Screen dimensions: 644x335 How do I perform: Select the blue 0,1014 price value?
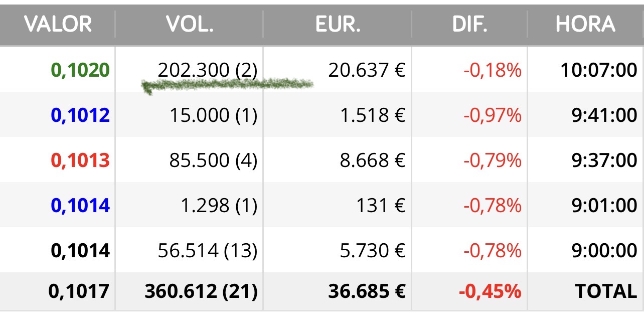coord(80,206)
